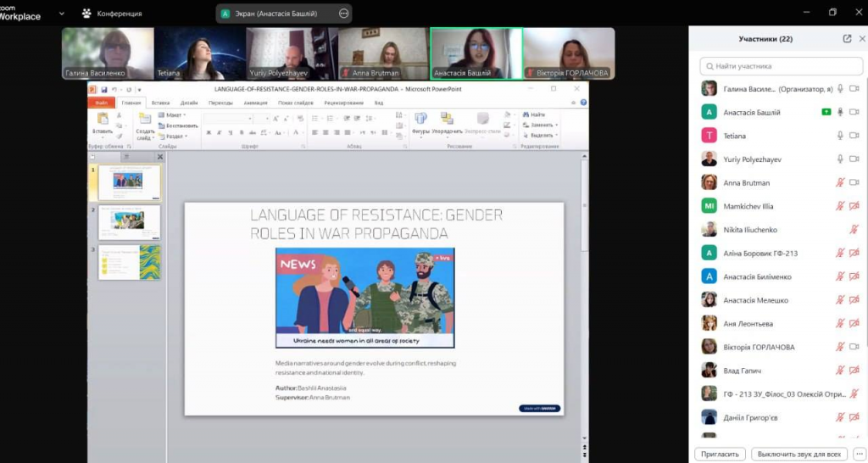The image size is (868, 463).
Task: Toggle camera for Yuriy Polyezhayev
Action: click(x=854, y=159)
